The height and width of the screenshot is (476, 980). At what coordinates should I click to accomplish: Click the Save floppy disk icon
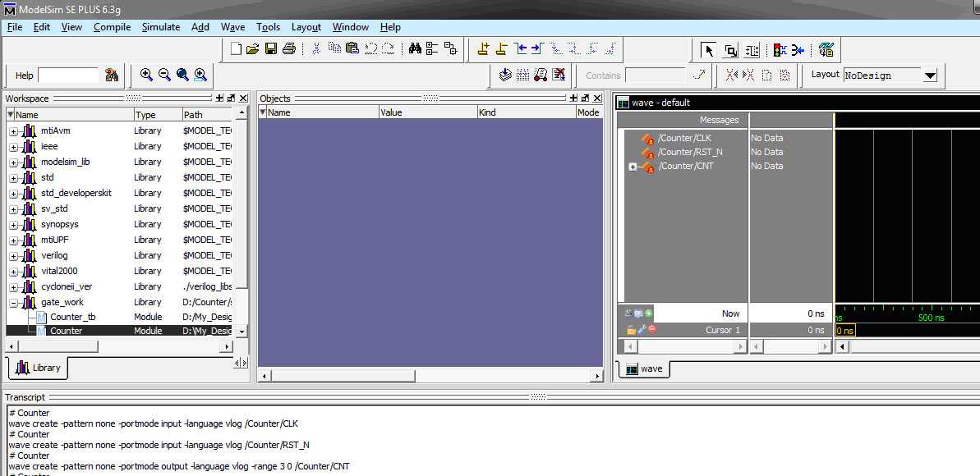pos(270,48)
